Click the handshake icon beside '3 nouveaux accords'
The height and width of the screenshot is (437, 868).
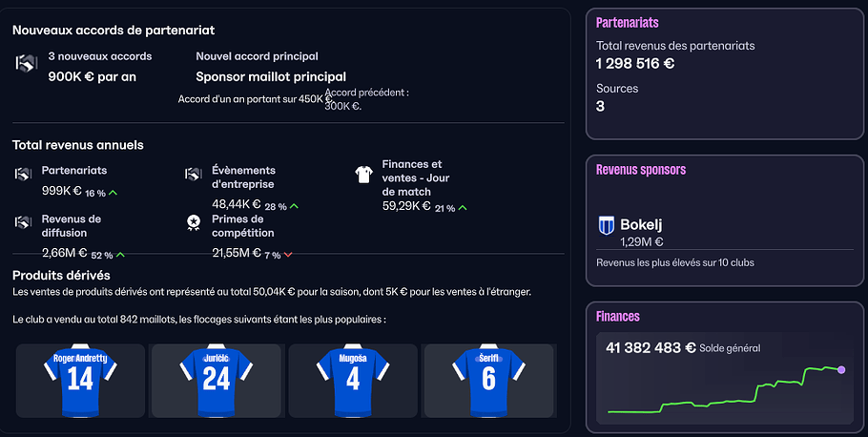tap(26, 64)
